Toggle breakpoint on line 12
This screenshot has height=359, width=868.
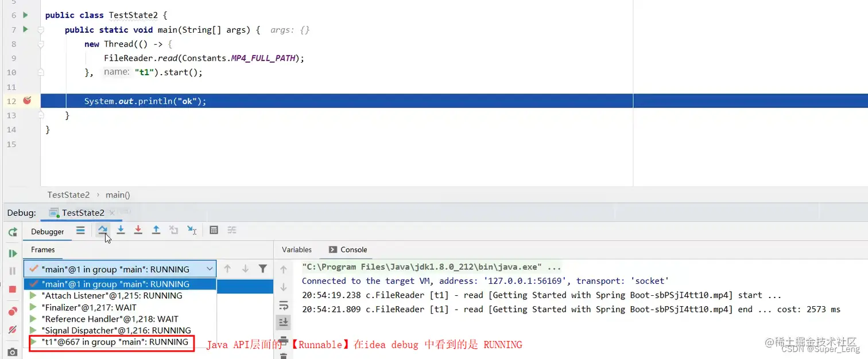pos(27,101)
